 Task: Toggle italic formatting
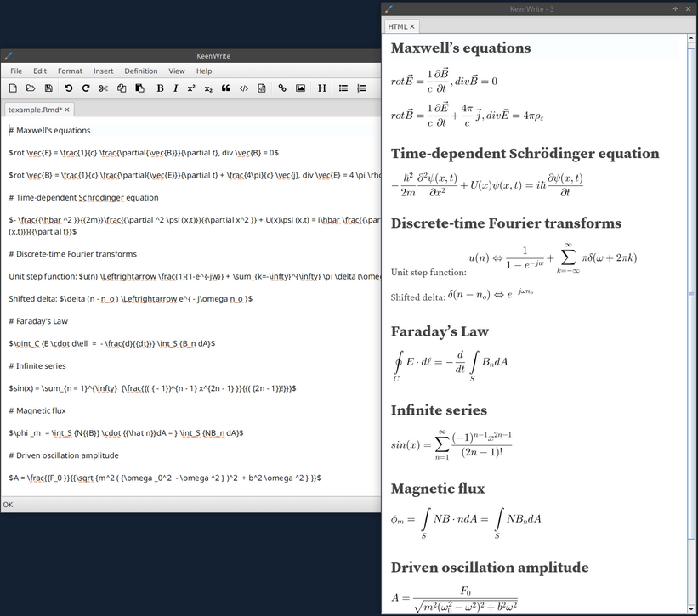point(175,88)
